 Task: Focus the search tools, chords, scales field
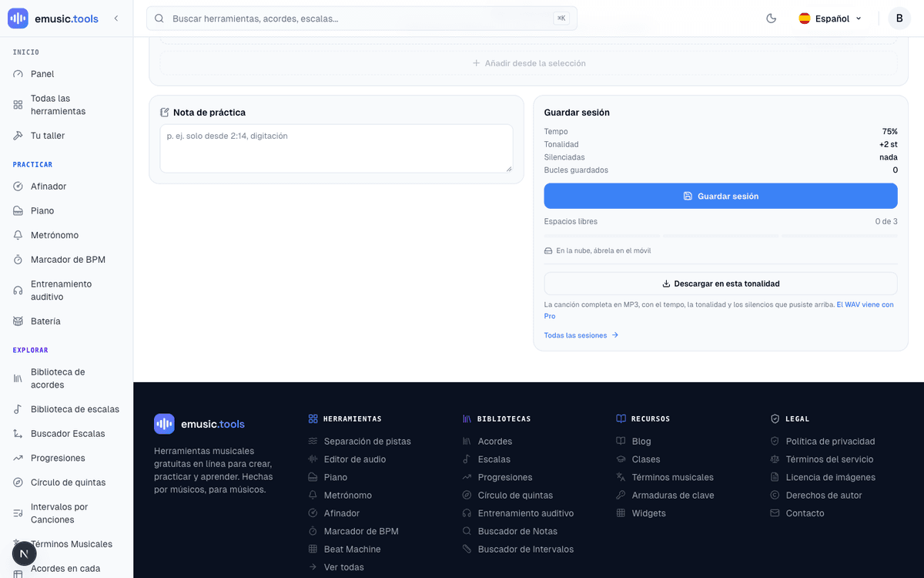pyautogui.click(x=362, y=18)
